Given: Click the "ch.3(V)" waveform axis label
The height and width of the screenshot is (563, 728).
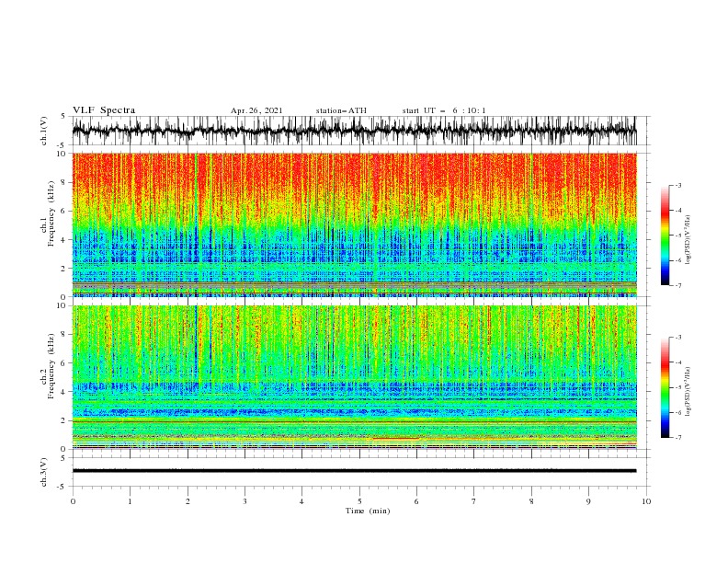Looking at the screenshot, I should (x=44, y=472).
